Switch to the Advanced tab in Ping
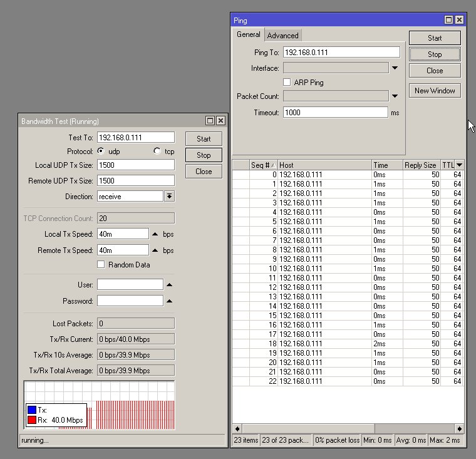The height and width of the screenshot is (459, 476). coord(282,36)
